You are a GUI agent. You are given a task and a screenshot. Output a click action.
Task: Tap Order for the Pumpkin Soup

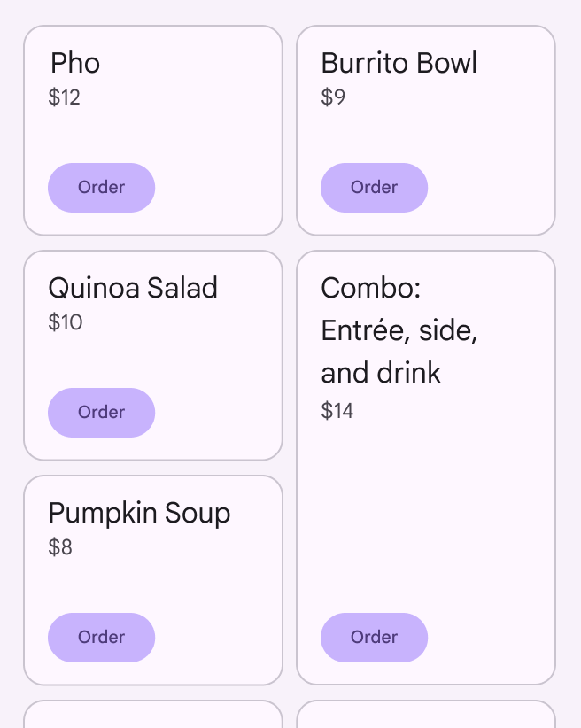[x=101, y=638]
